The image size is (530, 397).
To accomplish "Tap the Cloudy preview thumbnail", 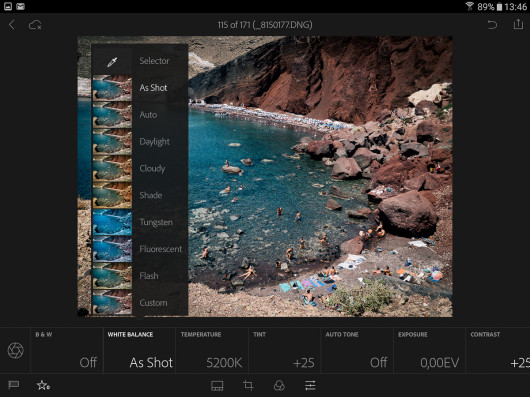I will (x=112, y=168).
